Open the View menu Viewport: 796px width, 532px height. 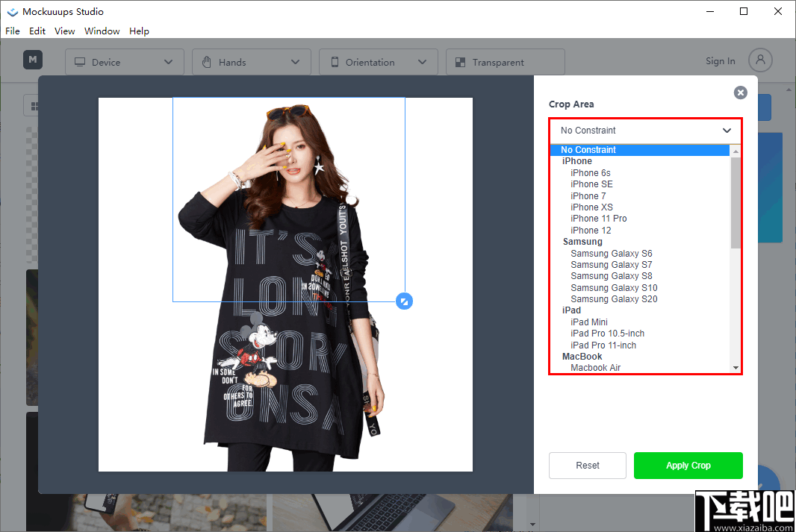pos(64,31)
